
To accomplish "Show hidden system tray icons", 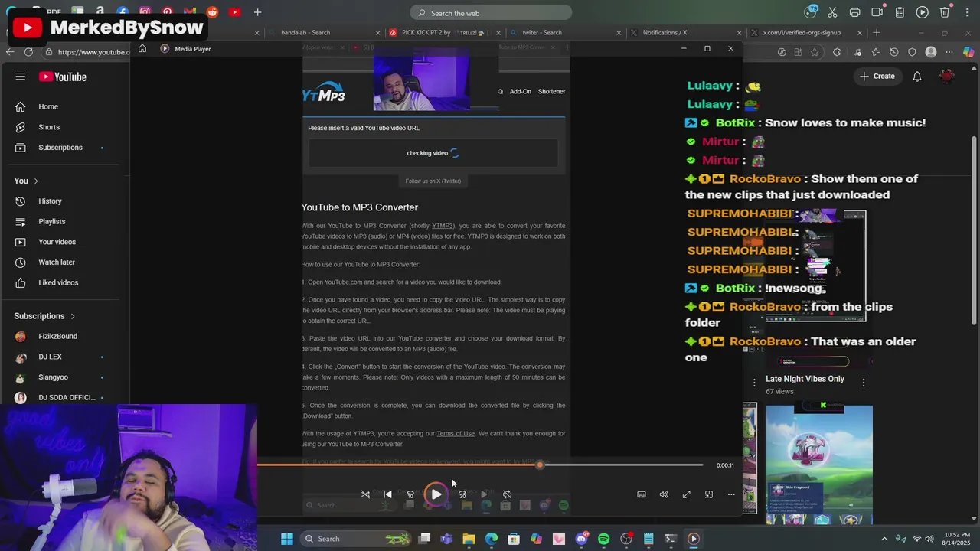I will (884, 539).
